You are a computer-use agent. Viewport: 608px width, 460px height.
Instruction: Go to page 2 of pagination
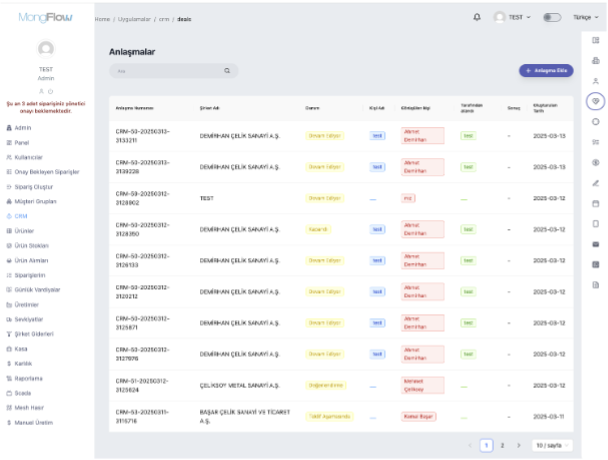502,445
